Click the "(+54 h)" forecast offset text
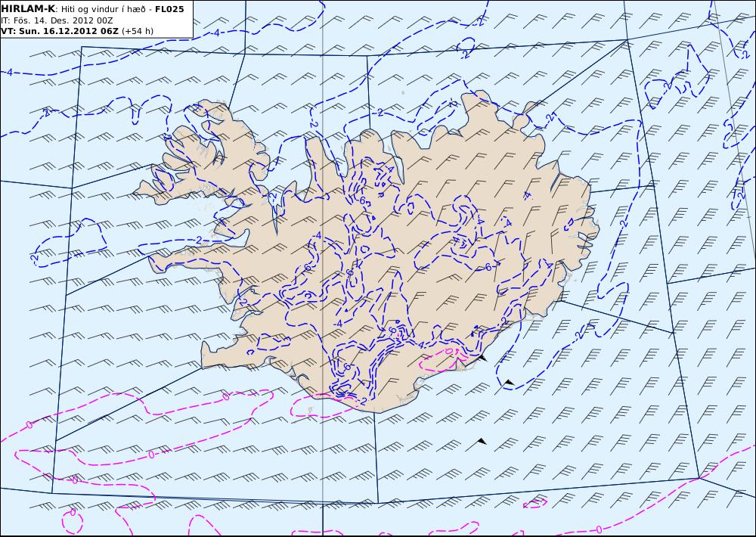This screenshot has width=756, height=537. point(138,31)
